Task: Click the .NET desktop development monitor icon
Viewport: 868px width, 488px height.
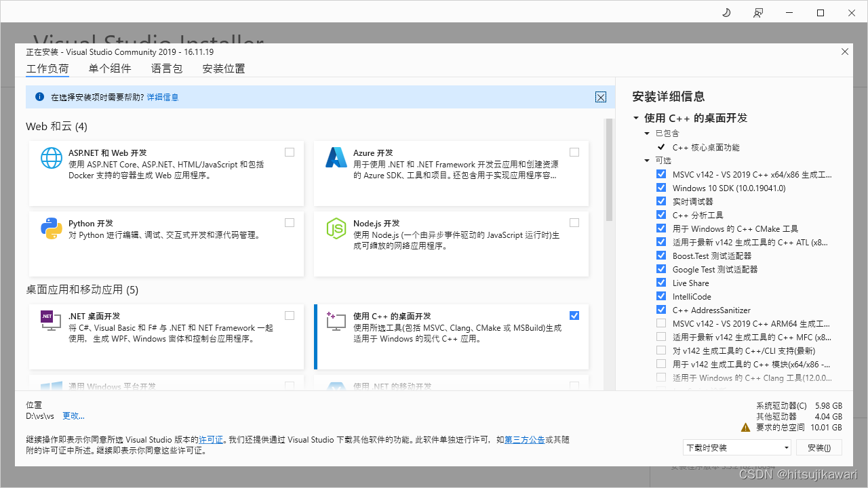Action: 52,321
